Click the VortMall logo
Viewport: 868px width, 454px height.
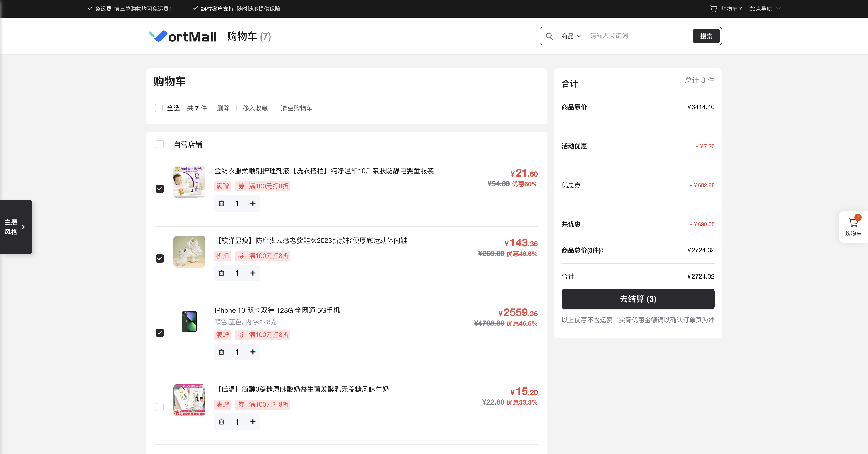click(x=183, y=36)
